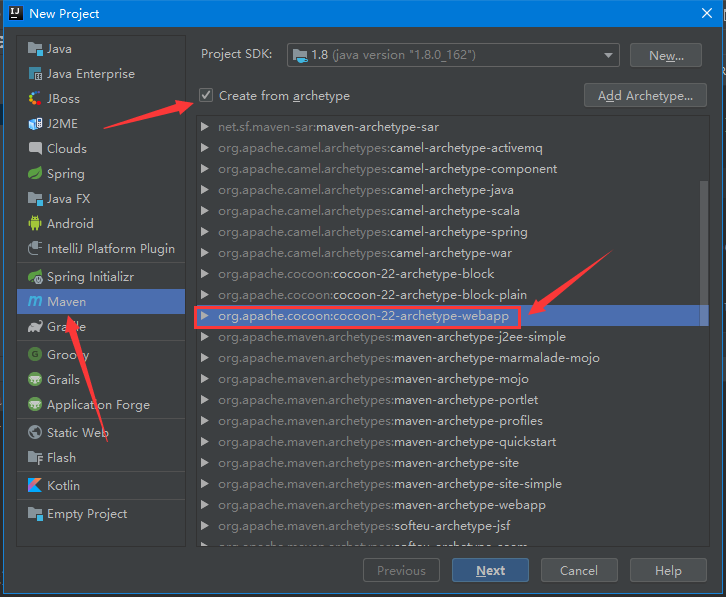Expand camel-archetype-component node
This screenshot has width=726, height=597.
[x=205, y=169]
